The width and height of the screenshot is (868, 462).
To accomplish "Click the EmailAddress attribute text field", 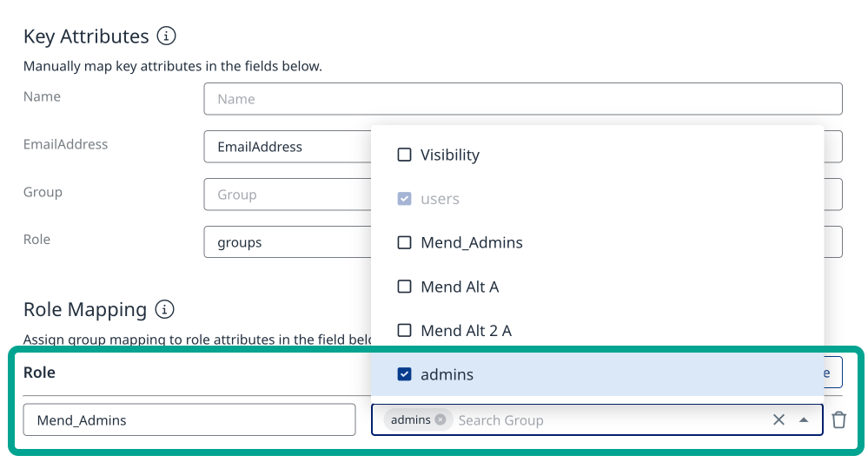I will click(x=287, y=147).
